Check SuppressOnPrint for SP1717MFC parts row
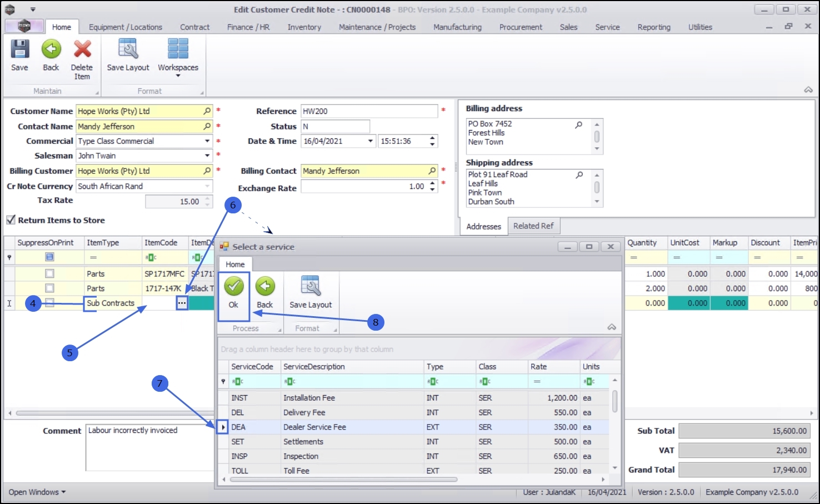 (x=50, y=274)
